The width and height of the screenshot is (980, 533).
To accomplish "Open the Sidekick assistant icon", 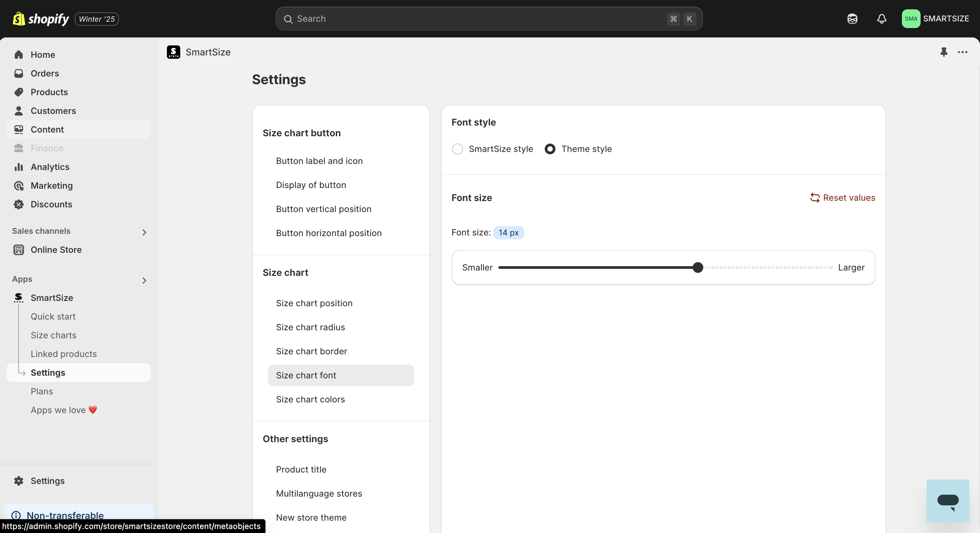I will point(852,19).
